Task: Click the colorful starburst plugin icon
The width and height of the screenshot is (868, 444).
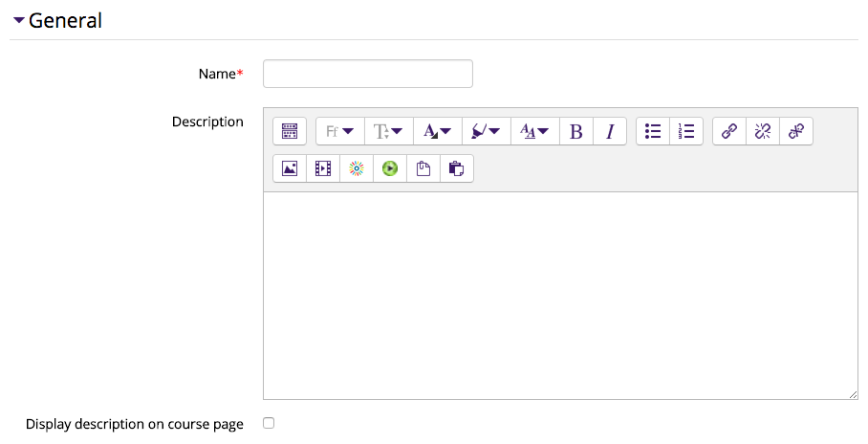Action: [x=357, y=168]
